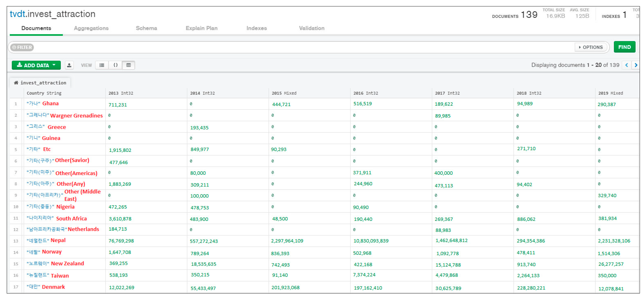Open the Indexes tab

click(256, 28)
